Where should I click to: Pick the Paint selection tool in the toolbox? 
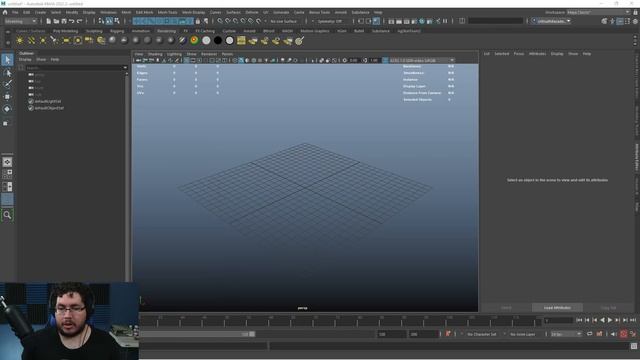pyautogui.click(x=7, y=84)
